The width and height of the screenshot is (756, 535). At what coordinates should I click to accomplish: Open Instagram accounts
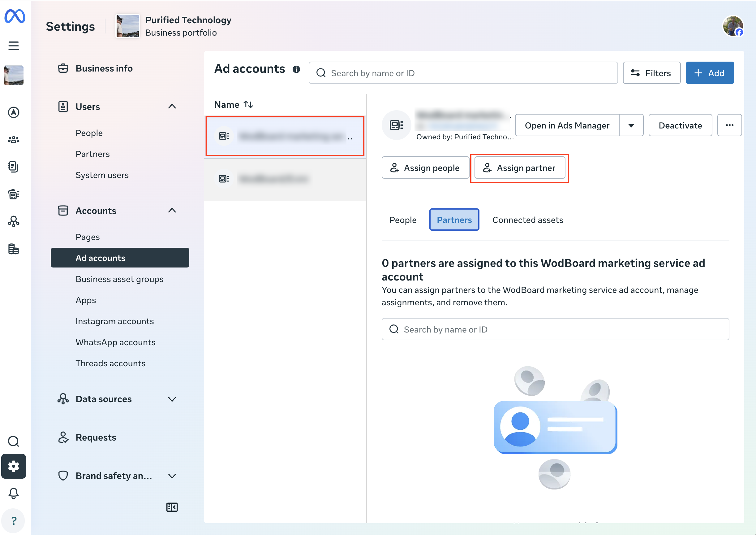[x=114, y=321]
